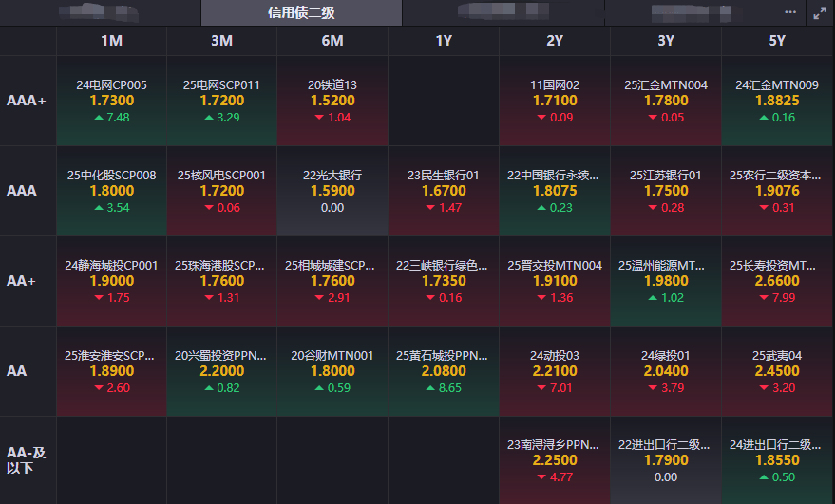The height and width of the screenshot is (504, 835).
Task: Open the 25汇金MTN004 bond cell
Action: pyautogui.click(x=666, y=101)
